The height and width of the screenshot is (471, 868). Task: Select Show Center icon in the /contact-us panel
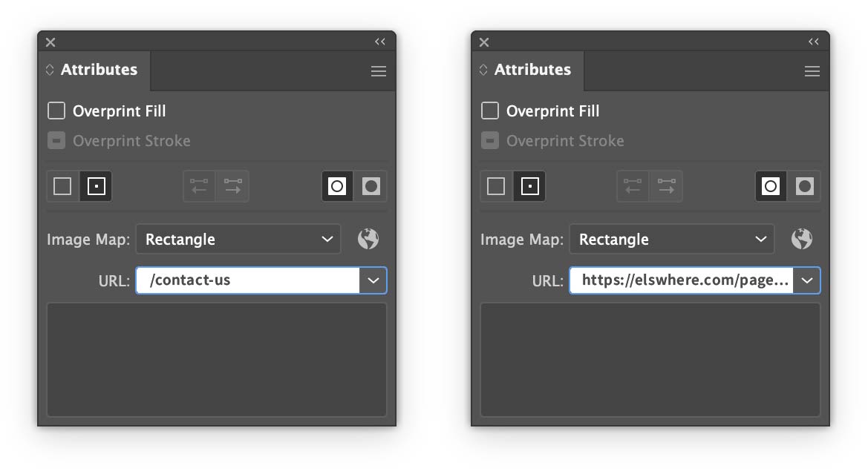coord(97,186)
